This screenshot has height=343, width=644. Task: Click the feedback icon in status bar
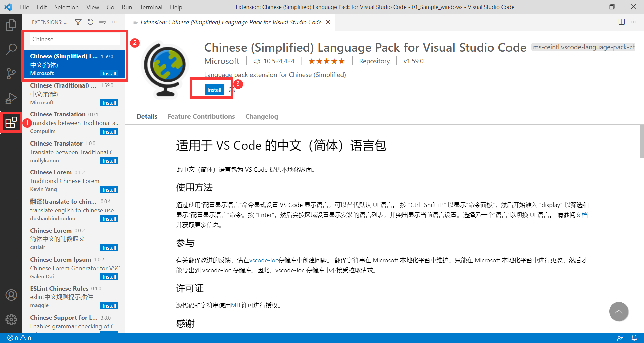620,338
